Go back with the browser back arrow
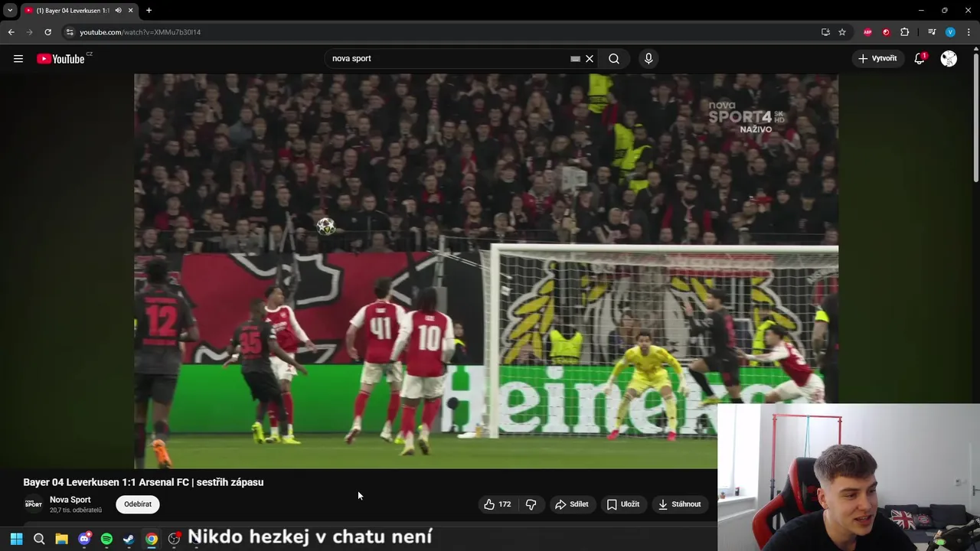The height and width of the screenshot is (551, 980). click(11, 32)
